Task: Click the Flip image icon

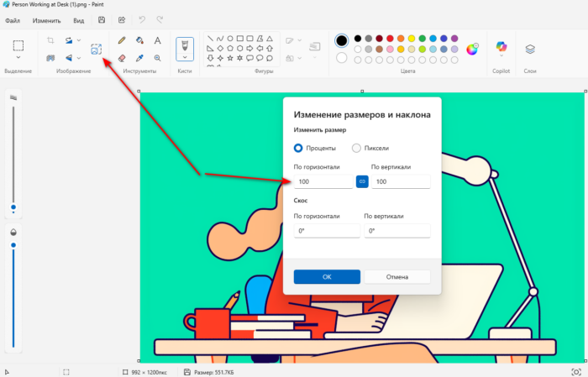Action: [x=69, y=58]
